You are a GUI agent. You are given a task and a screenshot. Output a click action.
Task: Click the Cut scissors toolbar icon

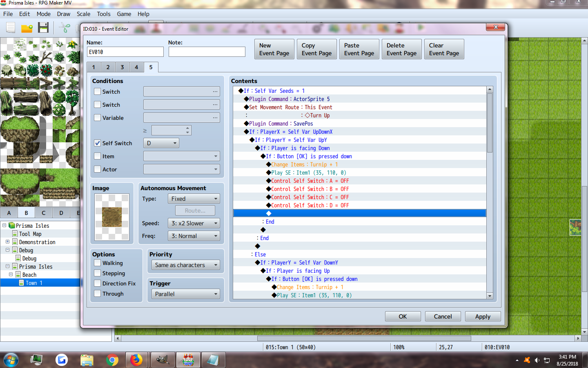click(64, 28)
